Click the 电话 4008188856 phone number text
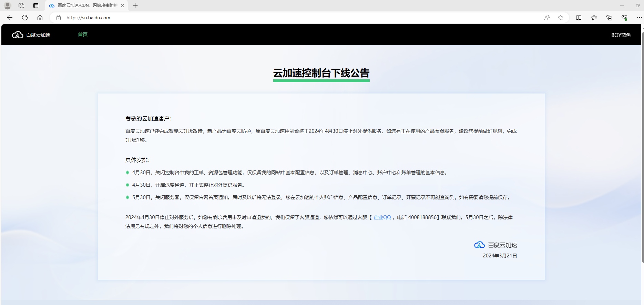The width and height of the screenshot is (644, 305). (417, 217)
